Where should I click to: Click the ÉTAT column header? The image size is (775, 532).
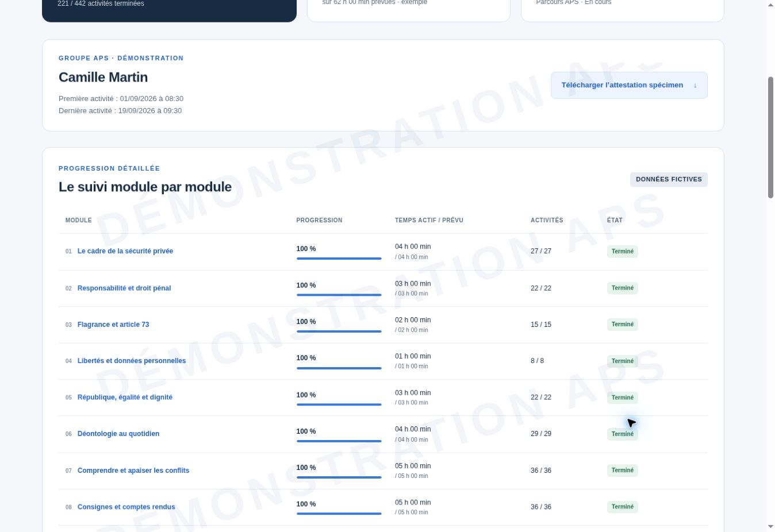(x=615, y=220)
